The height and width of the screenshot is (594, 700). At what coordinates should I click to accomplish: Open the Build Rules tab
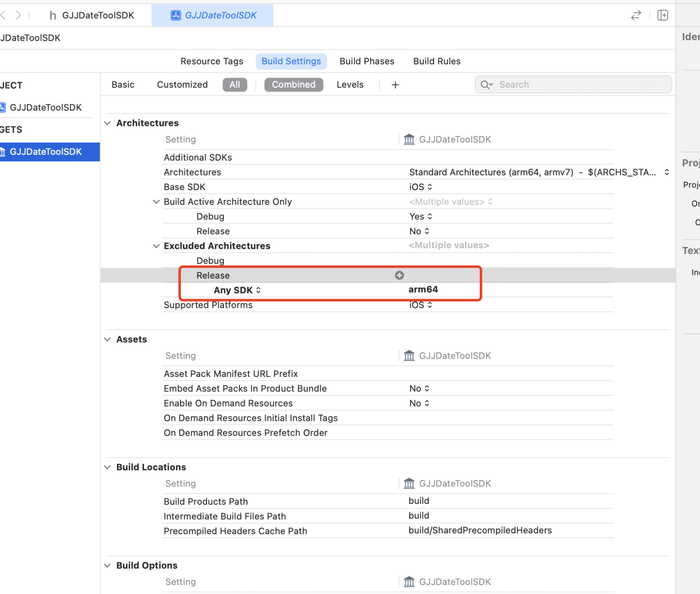tap(437, 61)
